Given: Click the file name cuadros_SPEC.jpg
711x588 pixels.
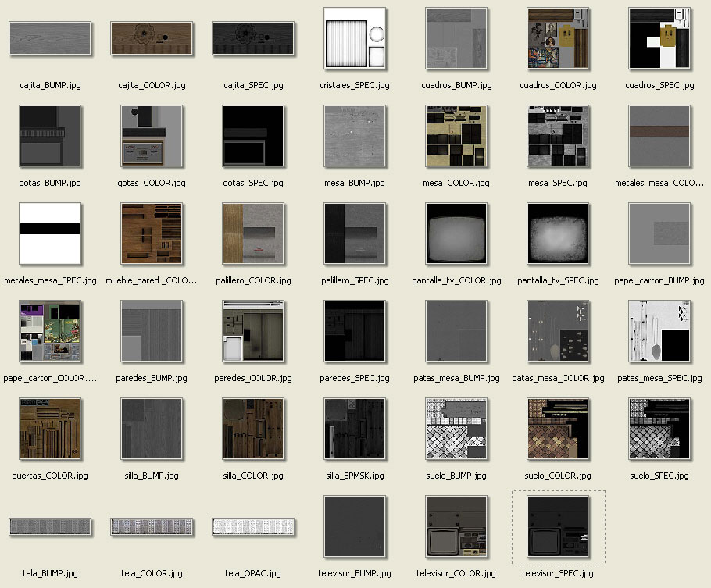Looking at the screenshot, I should click(x=659, y=85).
